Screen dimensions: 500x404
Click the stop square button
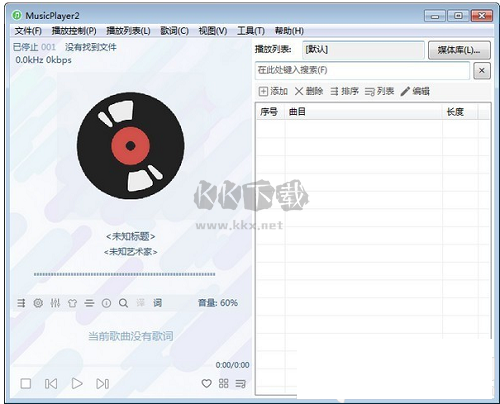pos(26,384)
